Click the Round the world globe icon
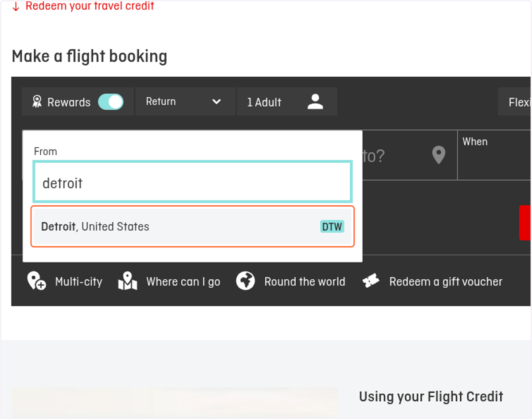This screenshot has height=419, width=532. (x=245, y=281)
